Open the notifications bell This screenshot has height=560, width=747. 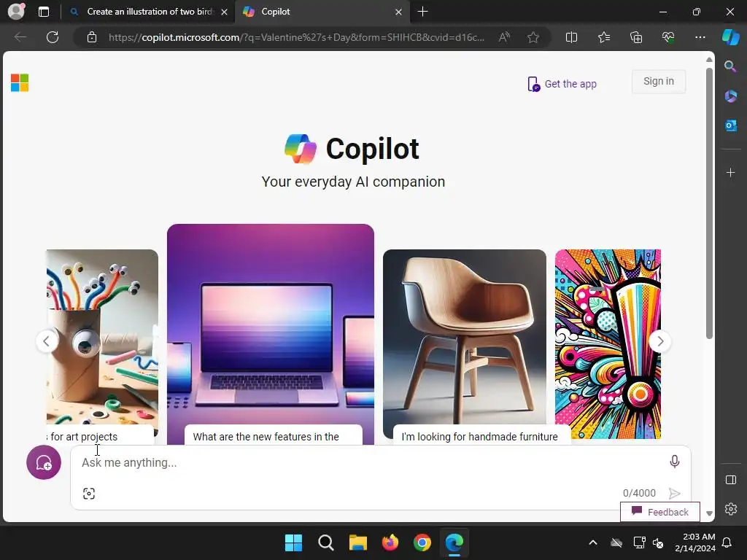click(727, 542)
